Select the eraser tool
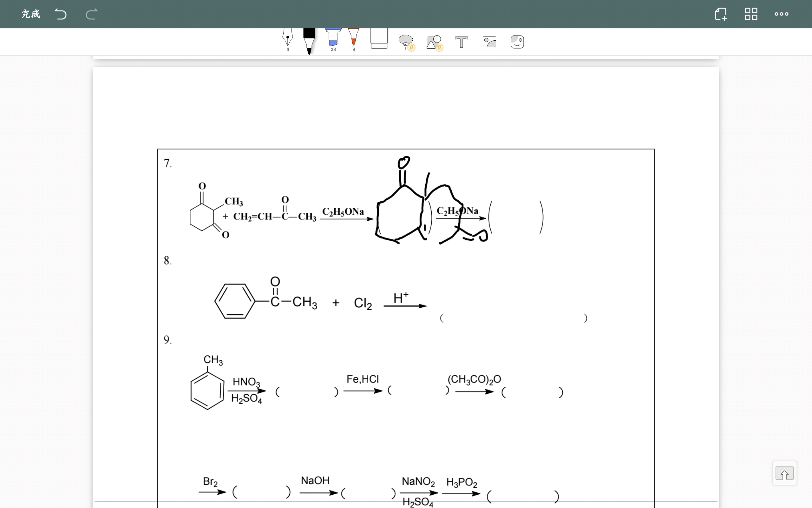The height and width of the screenshot is (508, 812). point(379,38)
